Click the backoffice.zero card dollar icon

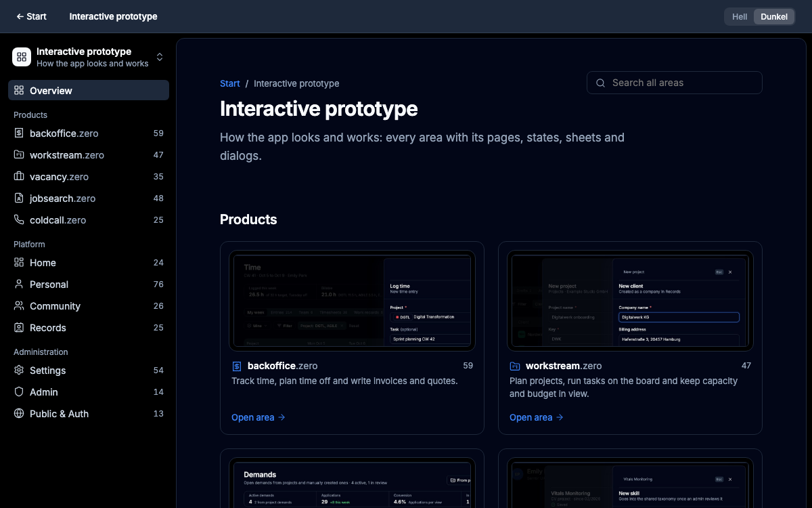237,366
